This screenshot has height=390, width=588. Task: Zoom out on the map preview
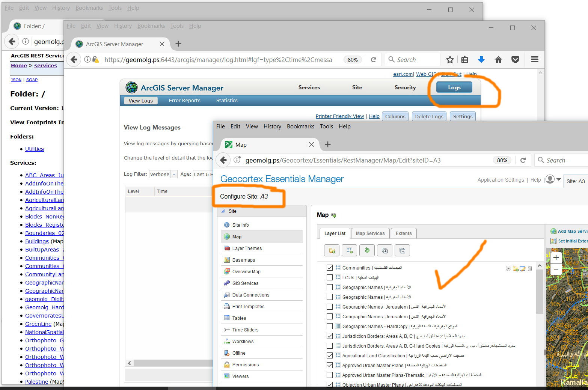click(x=556, y=269)
